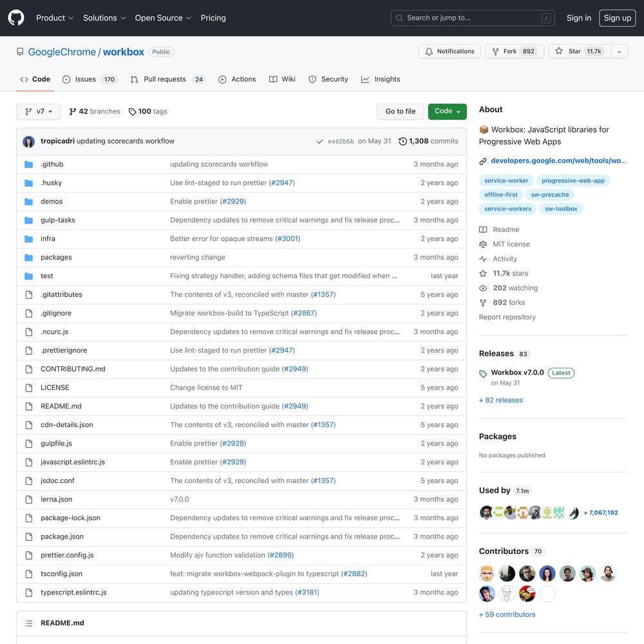This screenshot has width=644, height=644.
Task: Open the green Code dropdown button
Action: point(447,111)
